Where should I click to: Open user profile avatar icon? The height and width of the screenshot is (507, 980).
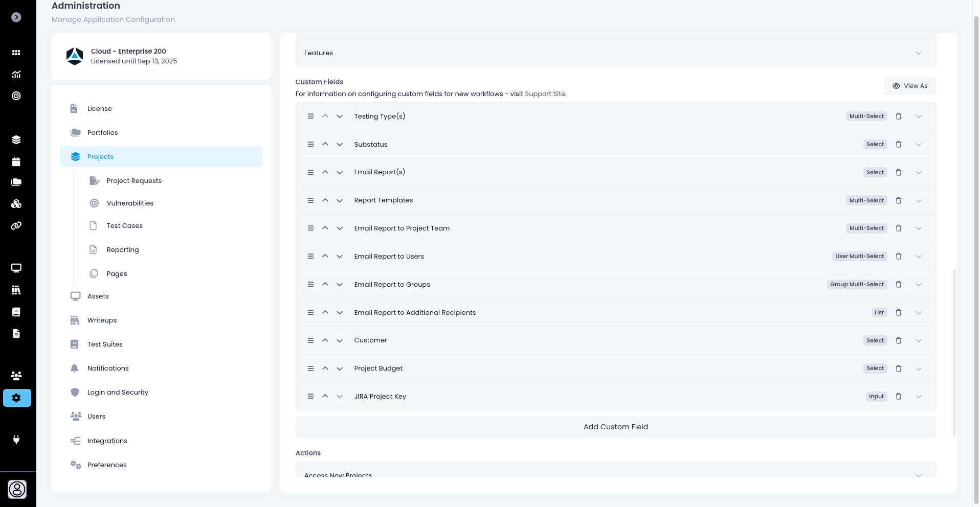(x=17, y=489)
